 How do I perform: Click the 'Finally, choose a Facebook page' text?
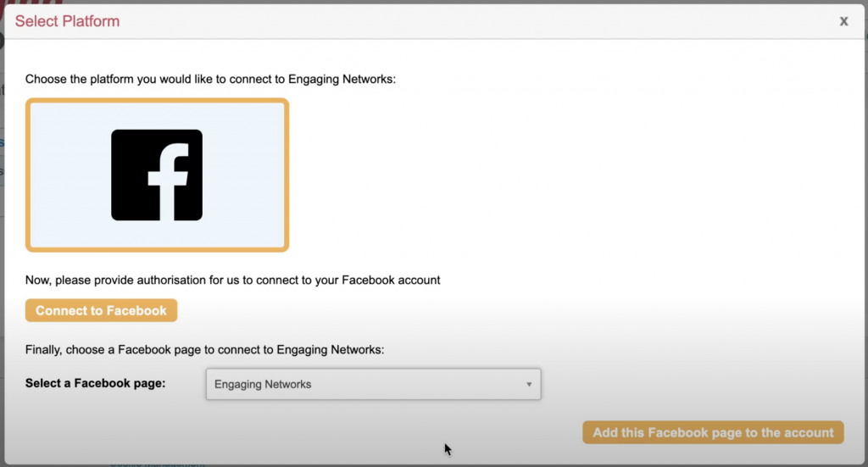tap(204, 348)
